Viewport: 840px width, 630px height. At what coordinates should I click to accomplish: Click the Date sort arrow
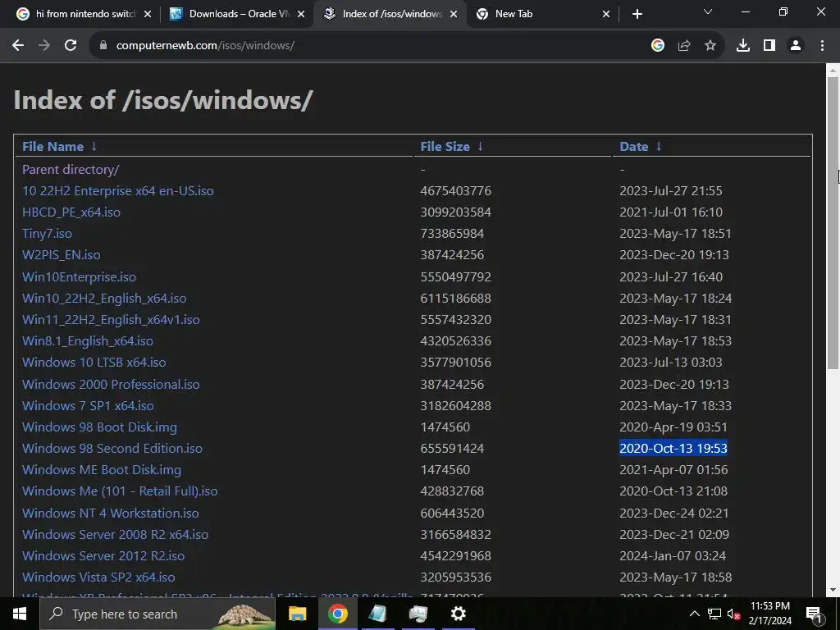[659, 146]
